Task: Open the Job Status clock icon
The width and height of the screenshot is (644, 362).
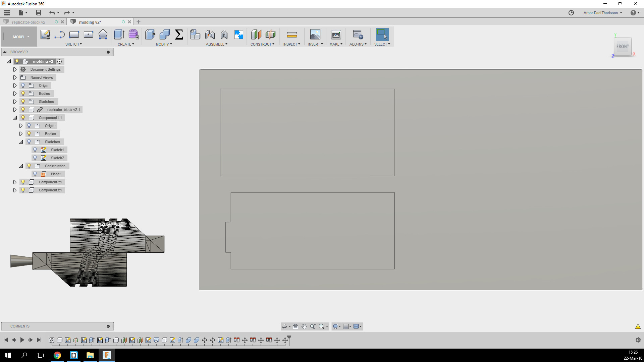Action: (x=571, y=13)
